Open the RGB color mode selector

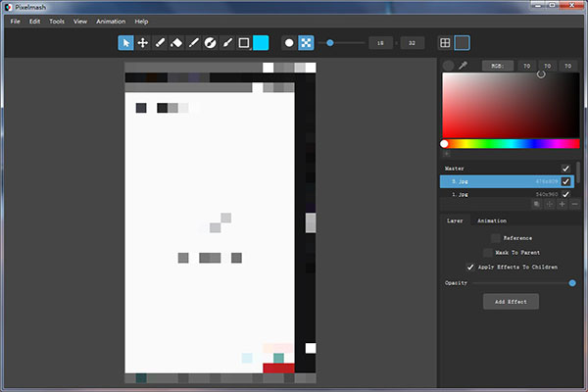point(498,66)
